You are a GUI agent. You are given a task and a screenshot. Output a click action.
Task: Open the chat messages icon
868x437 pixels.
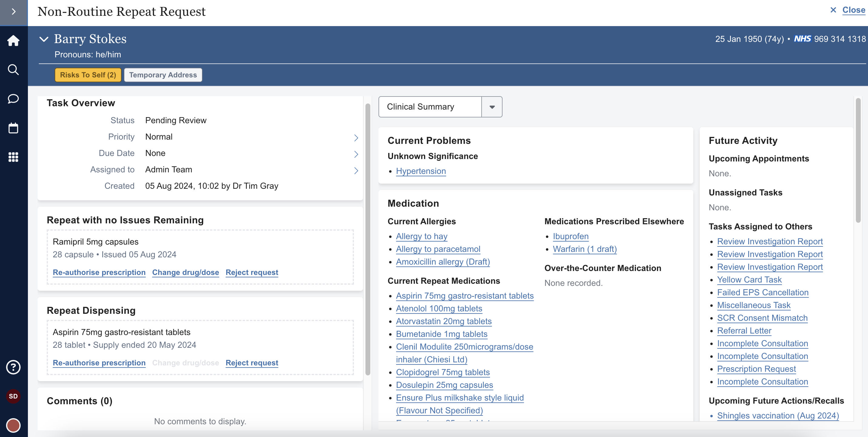[x=13, y=99]
